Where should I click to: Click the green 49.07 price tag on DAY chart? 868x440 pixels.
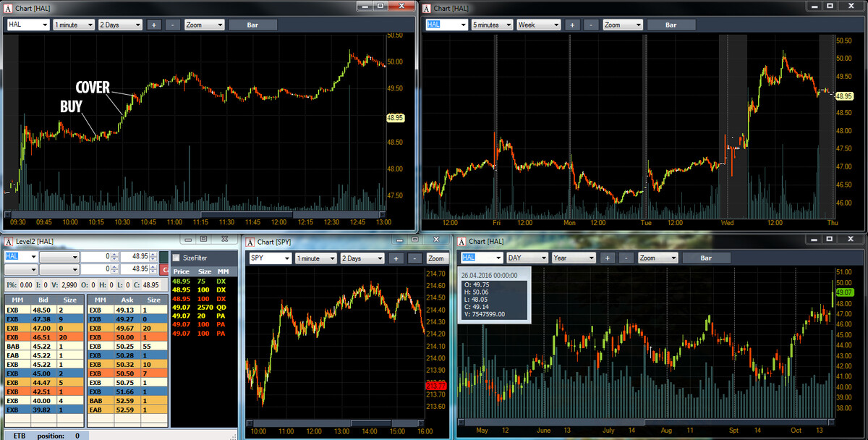click(844, 292)
